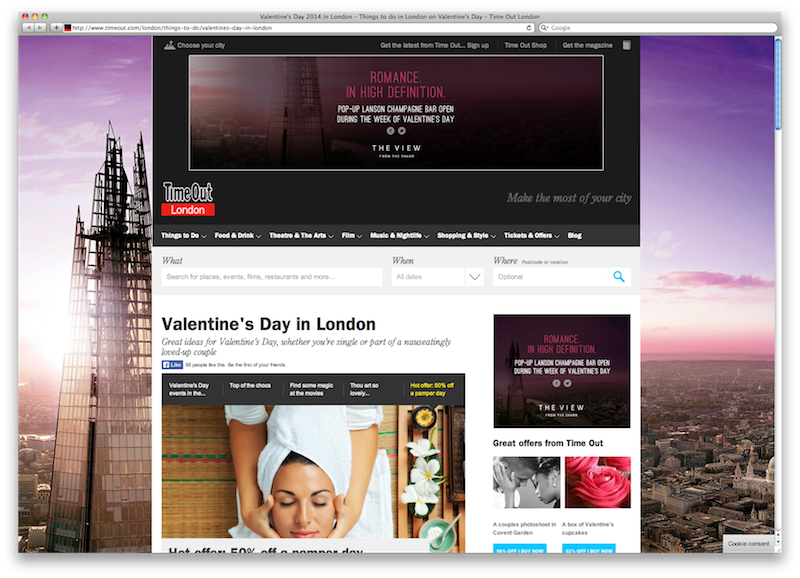Click the browser URL address bar
Screen dimensions: 800x578
click(x=298, y=28)
